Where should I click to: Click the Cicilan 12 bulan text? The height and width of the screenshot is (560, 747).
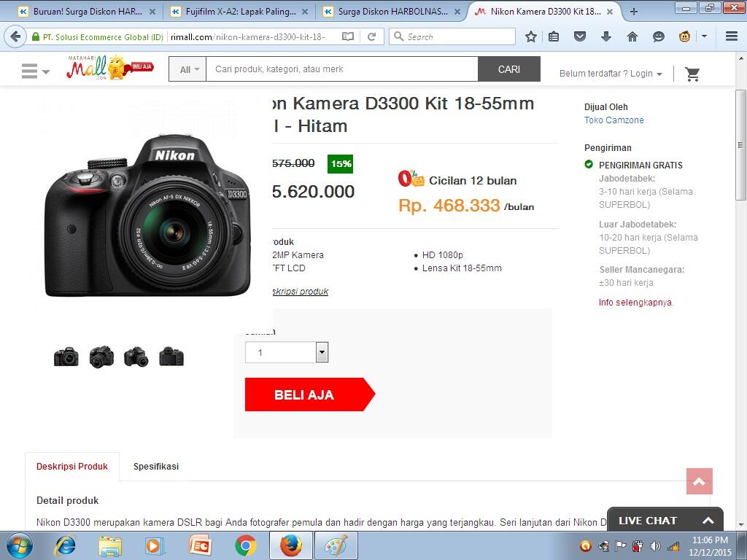point(473,181)
